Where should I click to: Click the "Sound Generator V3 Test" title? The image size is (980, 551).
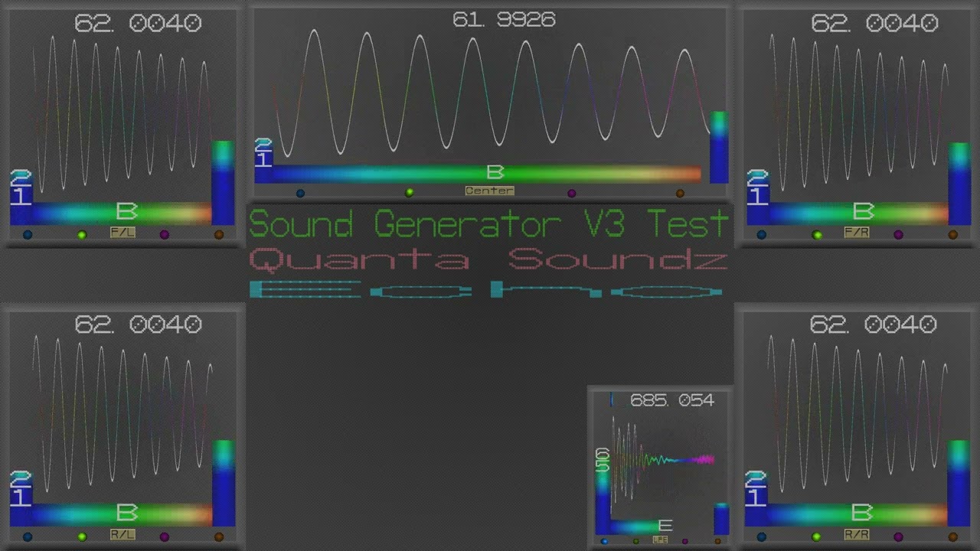pyautogui.click(x=488, y=224)
